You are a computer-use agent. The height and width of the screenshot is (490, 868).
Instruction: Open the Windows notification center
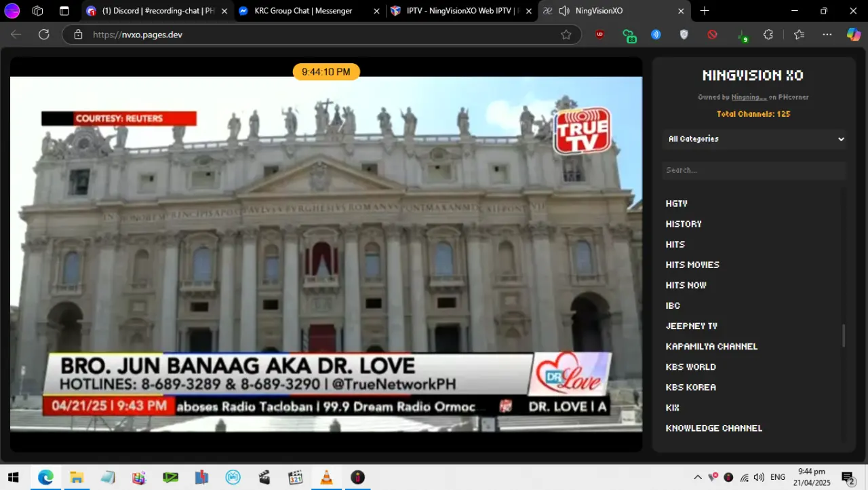(x=848, y=477)
